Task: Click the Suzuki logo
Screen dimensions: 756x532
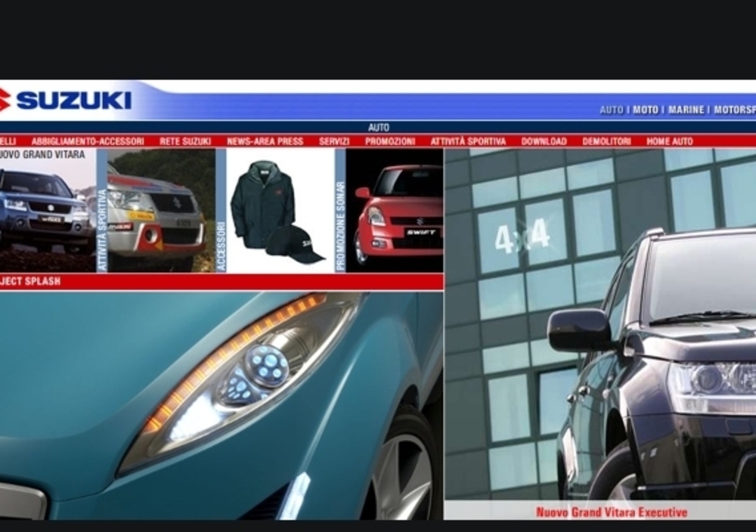Action: coord(67,101)
